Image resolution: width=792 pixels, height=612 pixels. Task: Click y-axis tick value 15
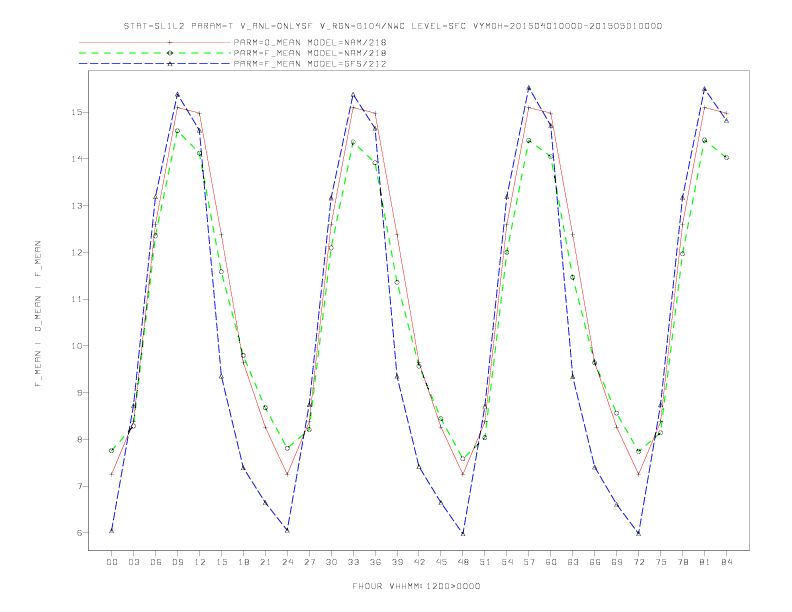pyautogui.click(x=77, y=112)
